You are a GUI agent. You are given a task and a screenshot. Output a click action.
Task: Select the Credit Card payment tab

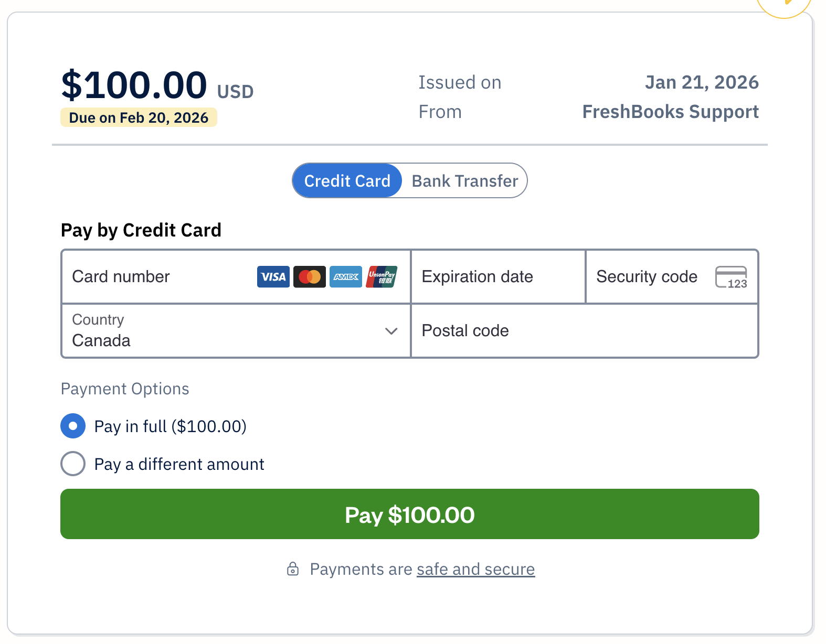[x=347, y=180]
